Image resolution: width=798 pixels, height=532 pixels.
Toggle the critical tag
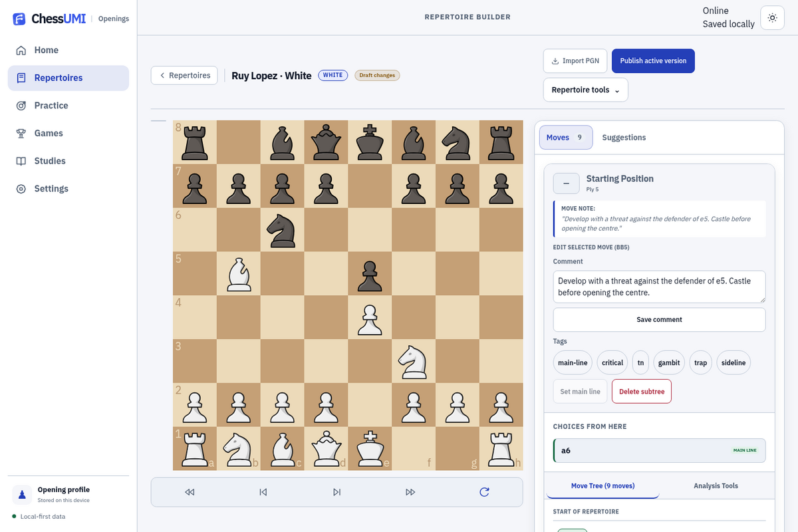coord(612,362)
